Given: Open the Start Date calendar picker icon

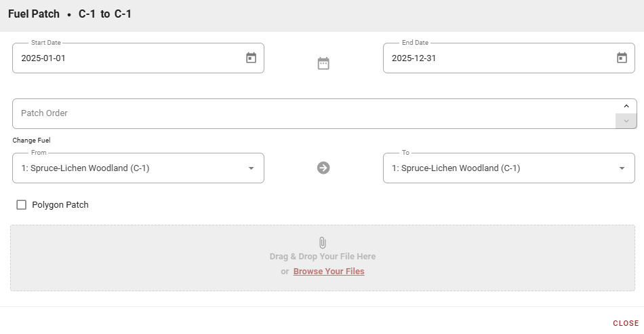Looking at the screenshot, I should pos(251,58).
